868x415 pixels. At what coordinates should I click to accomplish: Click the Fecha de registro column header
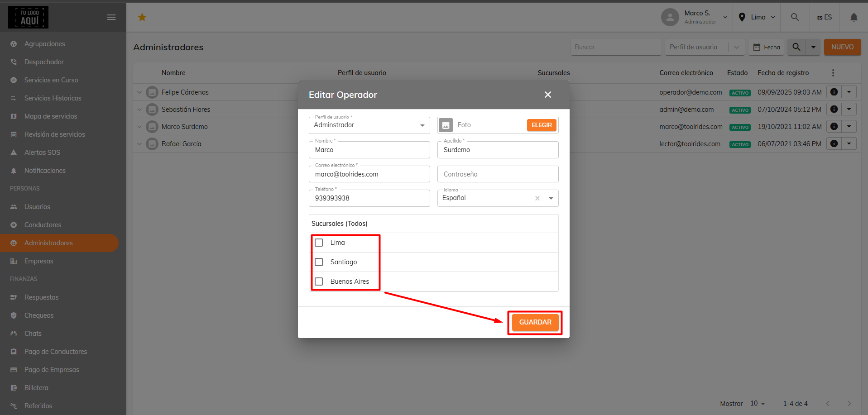pyautogui.click(x=783, y=73)
